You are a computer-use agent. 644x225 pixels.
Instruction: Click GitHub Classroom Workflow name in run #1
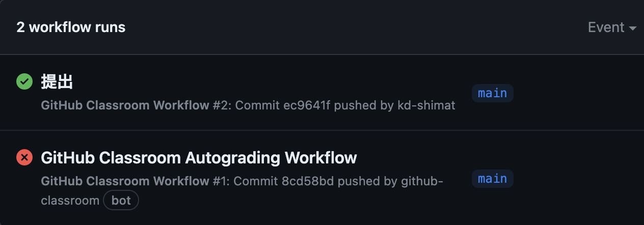[x=125, y=181]
